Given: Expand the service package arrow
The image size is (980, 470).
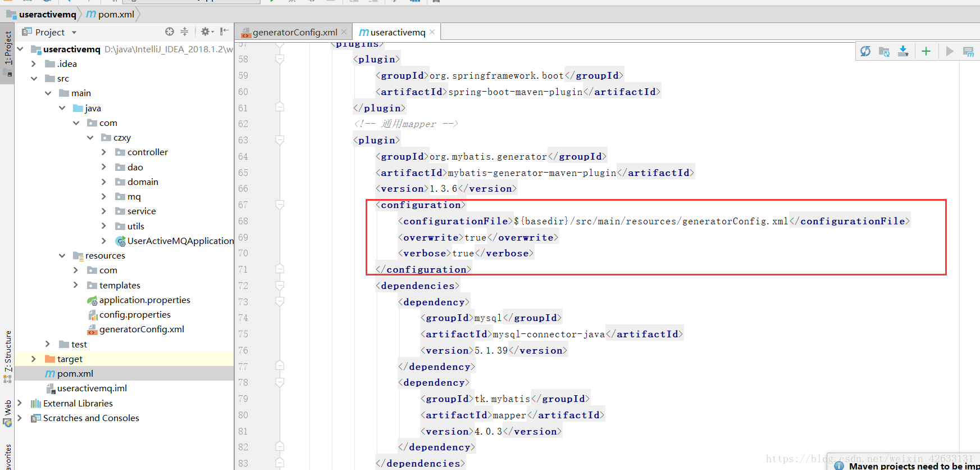Looking at the screenshot, I should [104, 211].
